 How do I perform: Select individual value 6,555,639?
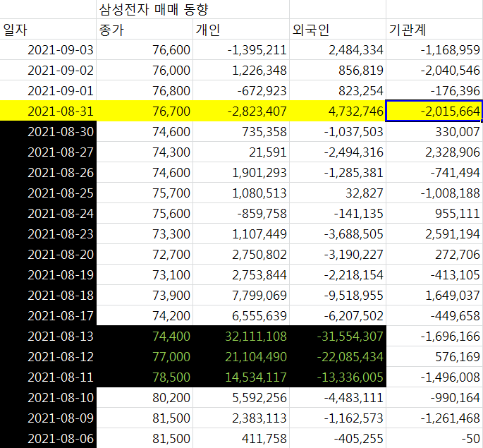click(x=241, y=315)
